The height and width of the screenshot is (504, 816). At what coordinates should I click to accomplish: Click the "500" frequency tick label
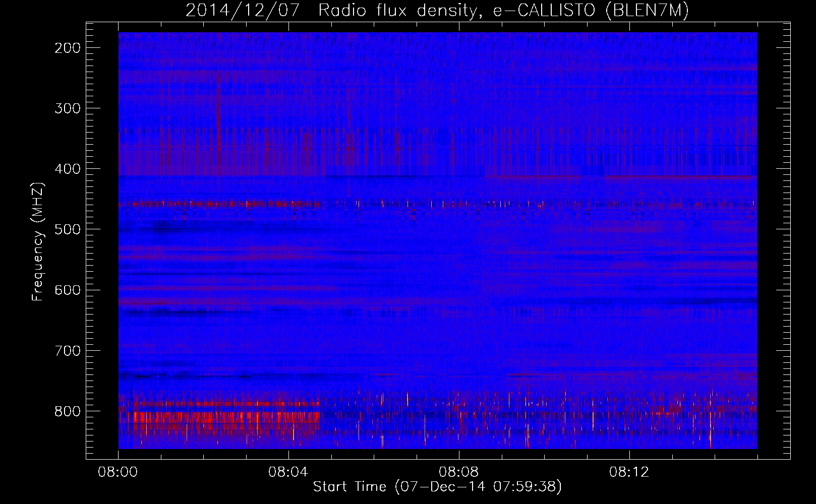point(68,229)
